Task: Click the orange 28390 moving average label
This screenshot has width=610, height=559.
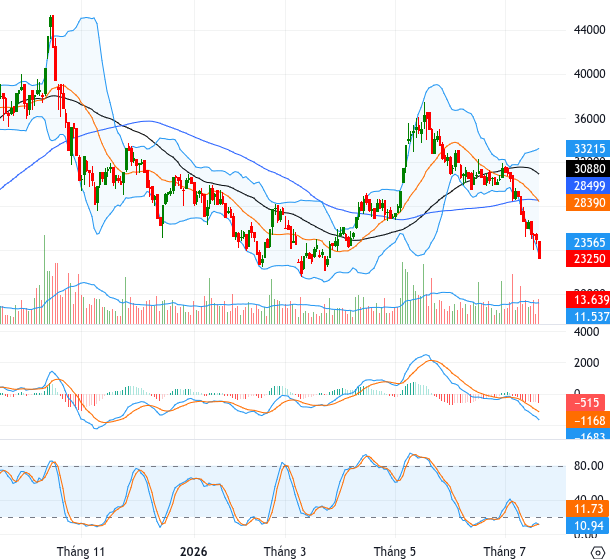Action: tap(588, 203)
